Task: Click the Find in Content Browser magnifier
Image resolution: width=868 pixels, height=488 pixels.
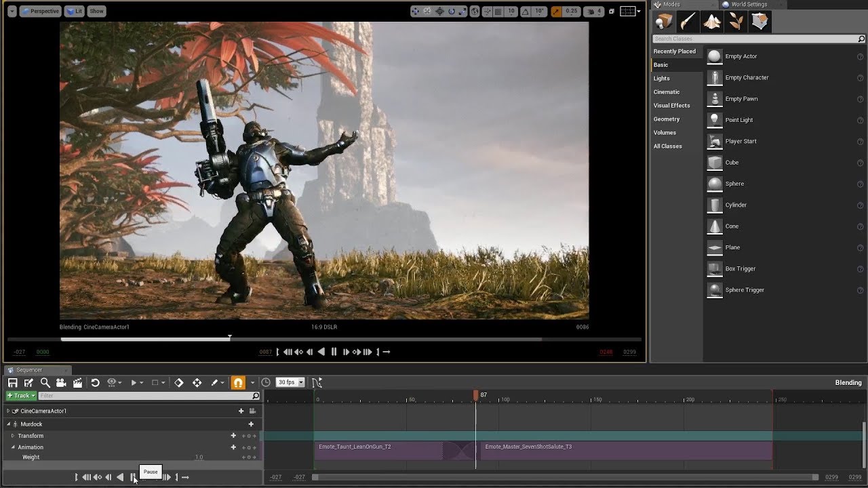Action: coord(45,383)
